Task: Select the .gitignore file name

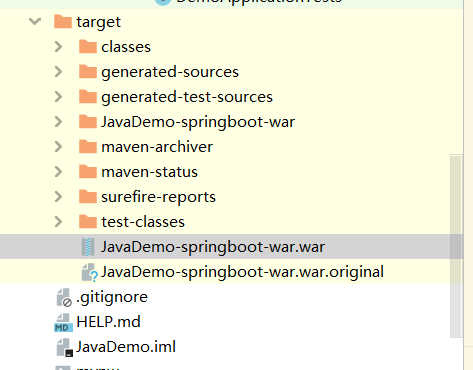Action: coord(112,297)
